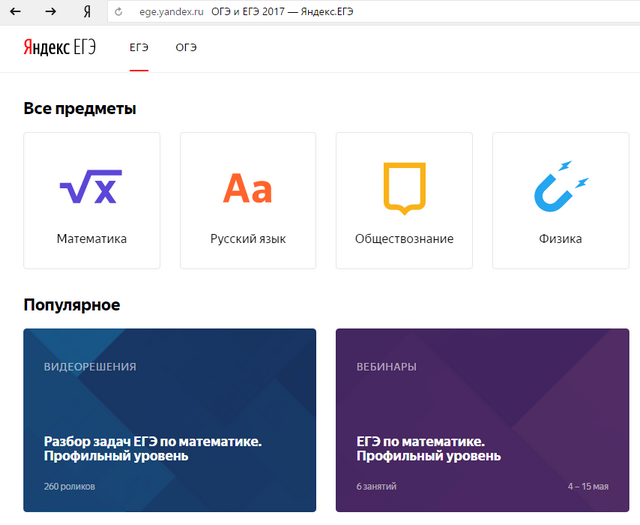
Task: Click the 4 – 15 мая date text
Action: pyautogui.click(x=588, y=486)
